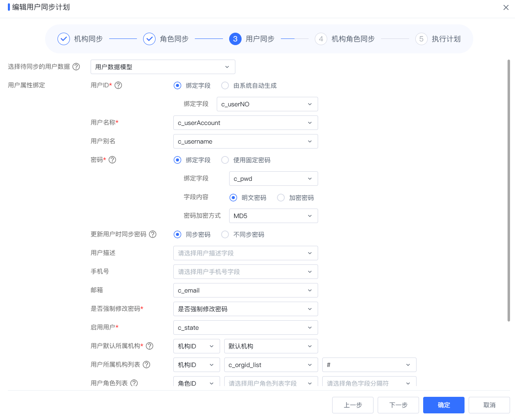Open the c_email dropdown
515x420 pixels.
click(246, 290)
